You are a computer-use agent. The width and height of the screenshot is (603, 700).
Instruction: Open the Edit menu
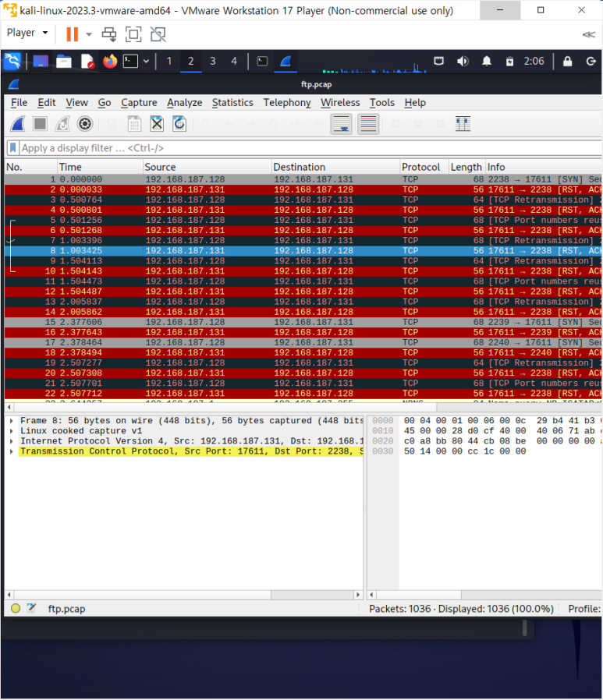click(x=47, y=103)
